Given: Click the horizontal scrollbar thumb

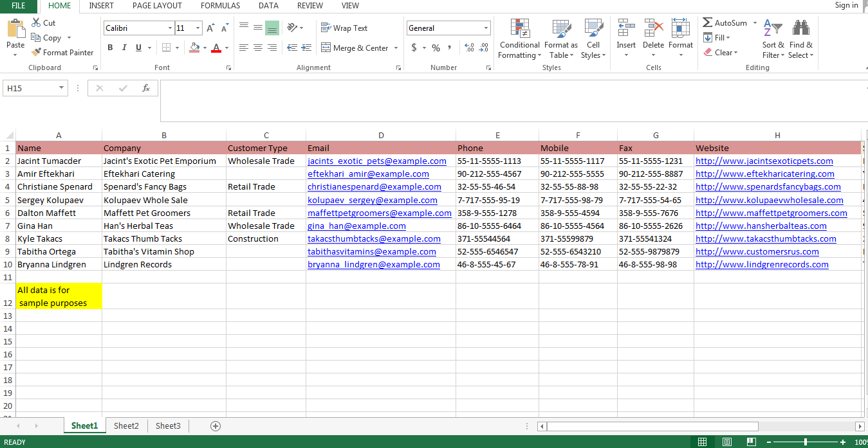Looking at the screenshot, I should click(652, 426).
